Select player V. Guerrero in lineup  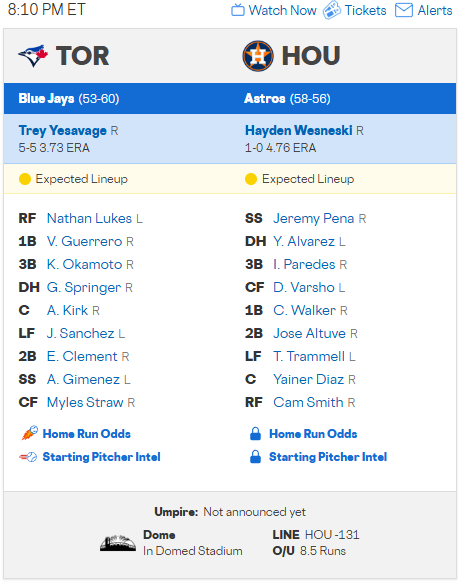click(84, 241)
